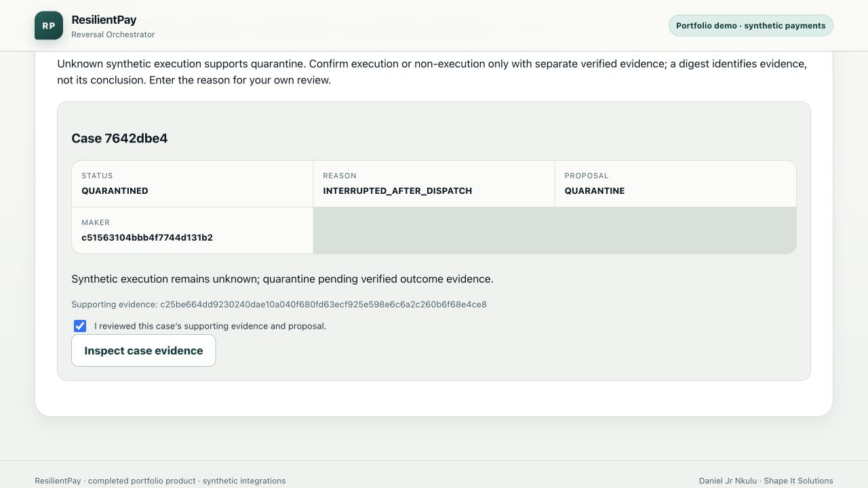
Task: Click the supporting evidence digest hash
Action: [x=323, y=304]
